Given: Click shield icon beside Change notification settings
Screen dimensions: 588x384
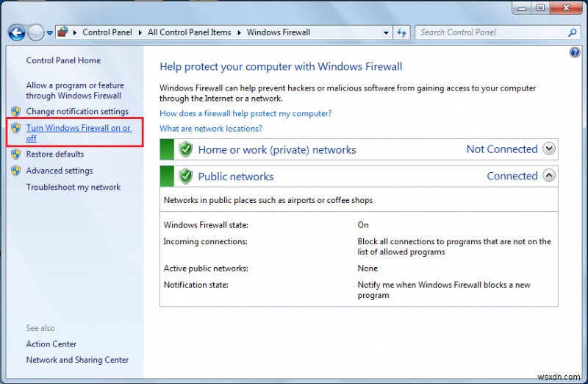Looking at the screenshot, I should [x=15, y=112].
